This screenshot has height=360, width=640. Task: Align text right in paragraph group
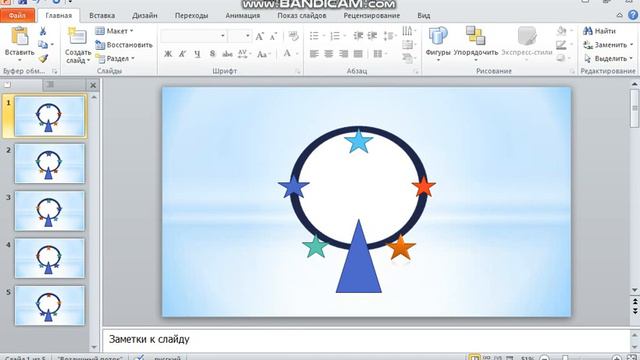click(x=343, y=53)
